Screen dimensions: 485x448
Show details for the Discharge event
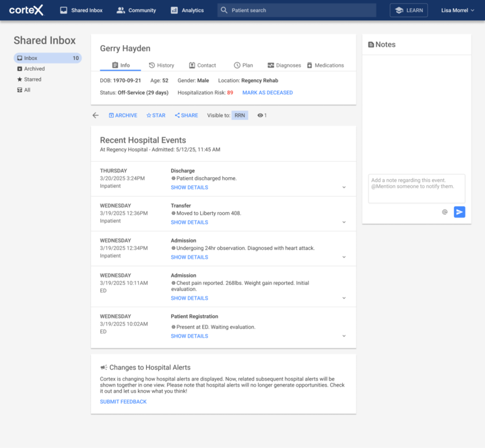tap(189, 187)
